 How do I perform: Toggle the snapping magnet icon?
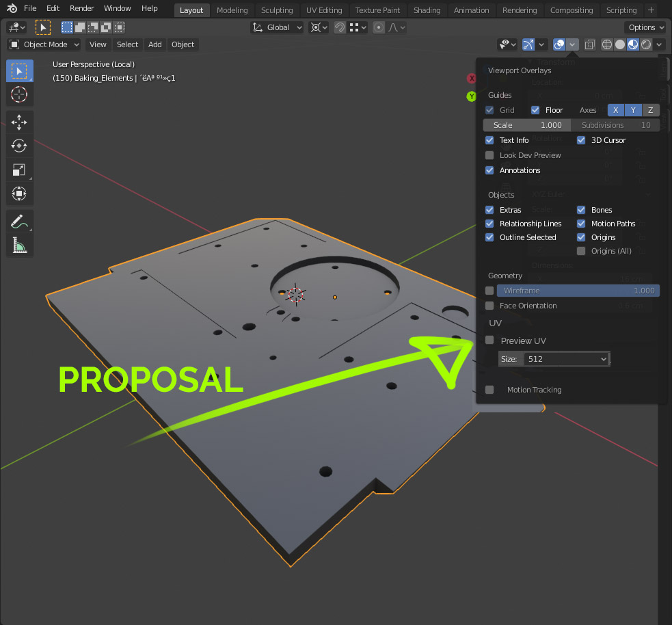click(x=340, y=27)
